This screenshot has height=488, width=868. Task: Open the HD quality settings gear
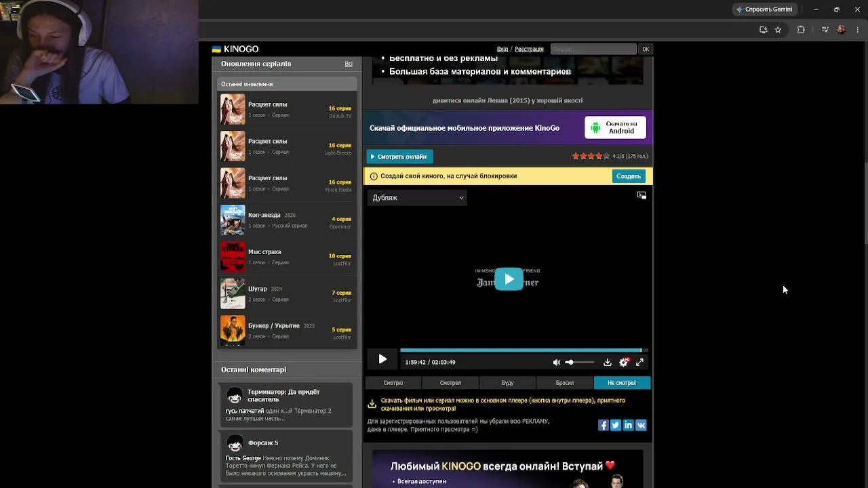624,362
